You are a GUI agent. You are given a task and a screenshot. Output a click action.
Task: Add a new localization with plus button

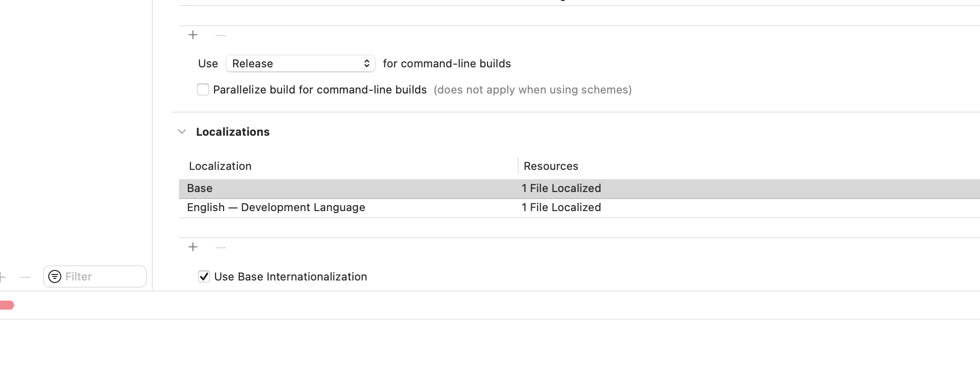[x=193, y=247]
